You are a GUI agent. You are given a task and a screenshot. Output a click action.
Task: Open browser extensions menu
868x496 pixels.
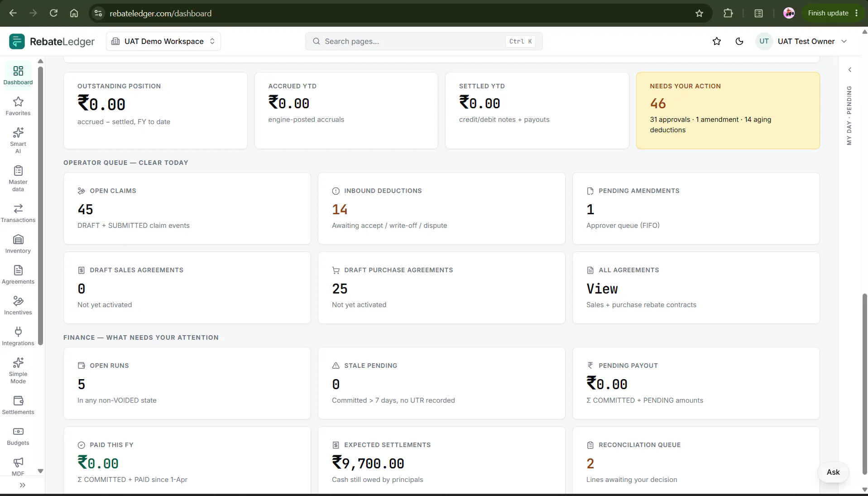[728, 13]
